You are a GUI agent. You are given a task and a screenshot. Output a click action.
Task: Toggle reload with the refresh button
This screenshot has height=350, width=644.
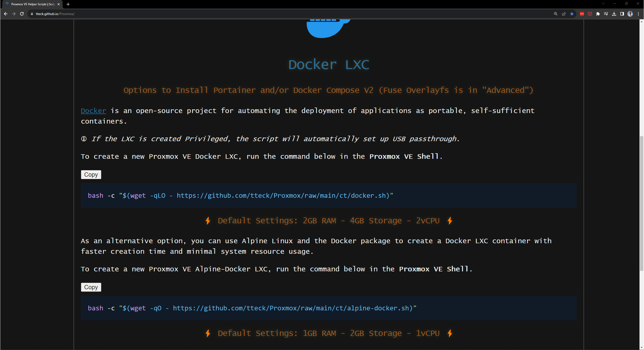[x=22, y=14]
